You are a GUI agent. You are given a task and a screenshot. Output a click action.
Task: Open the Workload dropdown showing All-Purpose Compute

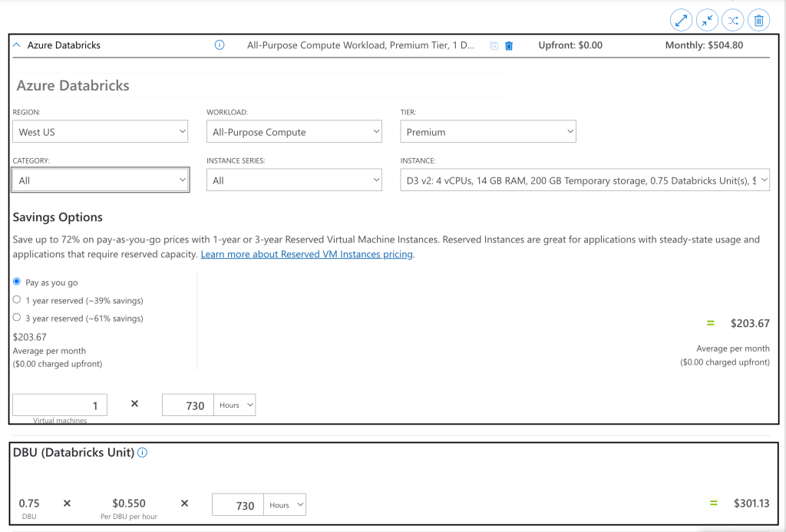coord(294,132)
